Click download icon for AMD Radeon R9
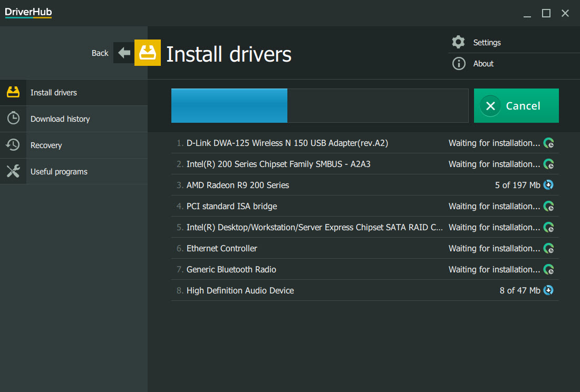The height and width of the screenshot is (392, 580). (548, 185)
